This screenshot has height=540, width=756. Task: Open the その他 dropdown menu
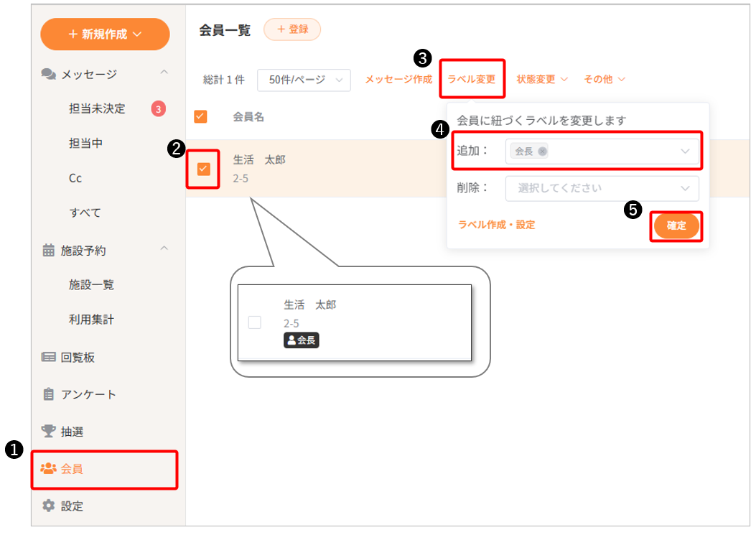tap(604, 79)
